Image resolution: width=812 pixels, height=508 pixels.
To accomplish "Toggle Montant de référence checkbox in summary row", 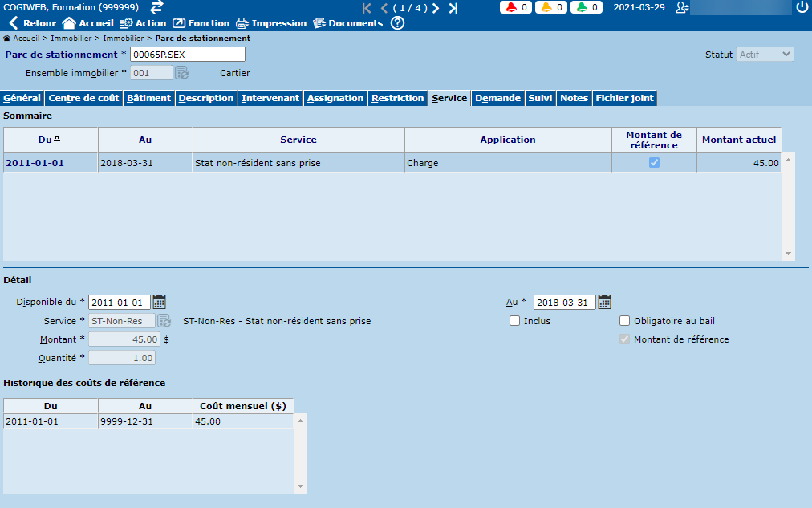I will point(654,163).
